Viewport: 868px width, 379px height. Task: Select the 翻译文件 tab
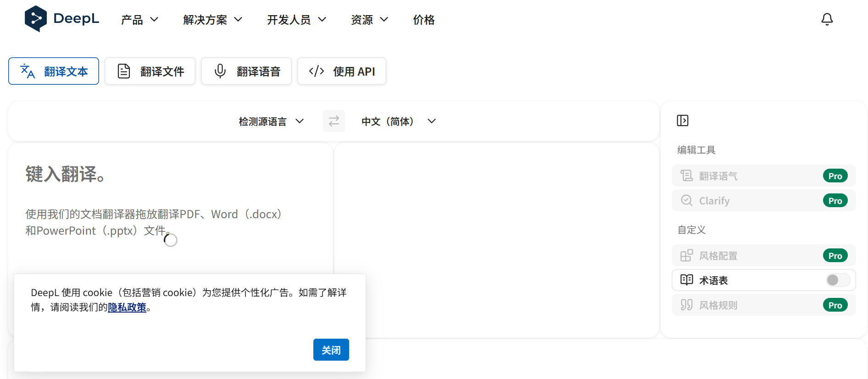coord(150,71)
